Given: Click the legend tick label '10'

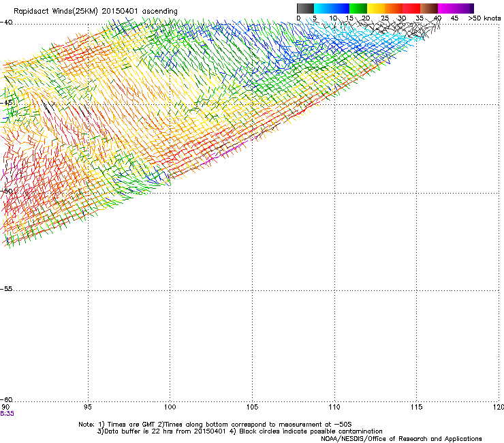Looking at the screenshot, I should pyautogui.click(x=333, y=18).
